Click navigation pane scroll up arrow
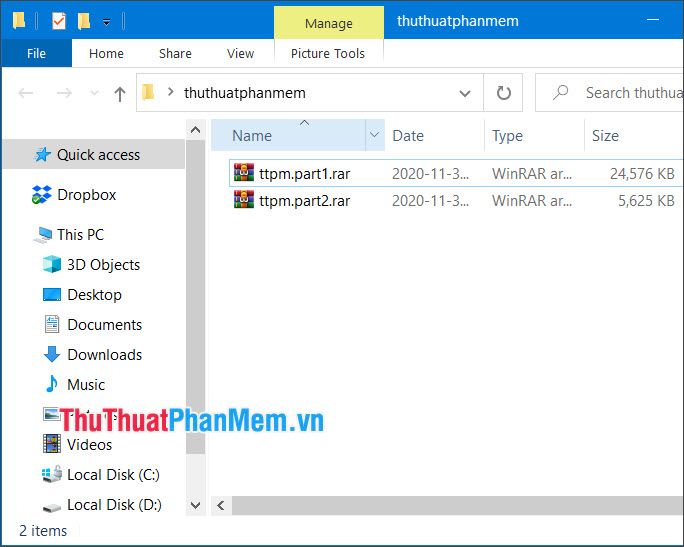Screen dimensions: 684x547 click(195, 130)
